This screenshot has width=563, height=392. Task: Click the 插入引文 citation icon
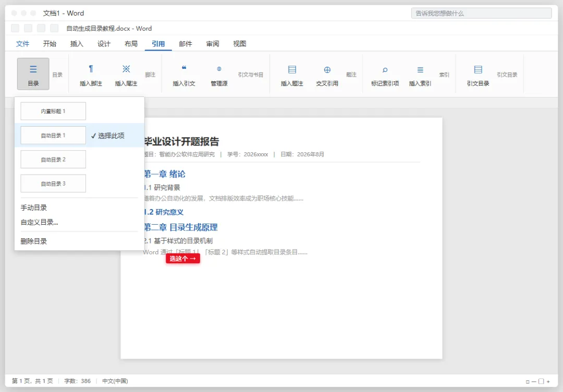[184, 68]
